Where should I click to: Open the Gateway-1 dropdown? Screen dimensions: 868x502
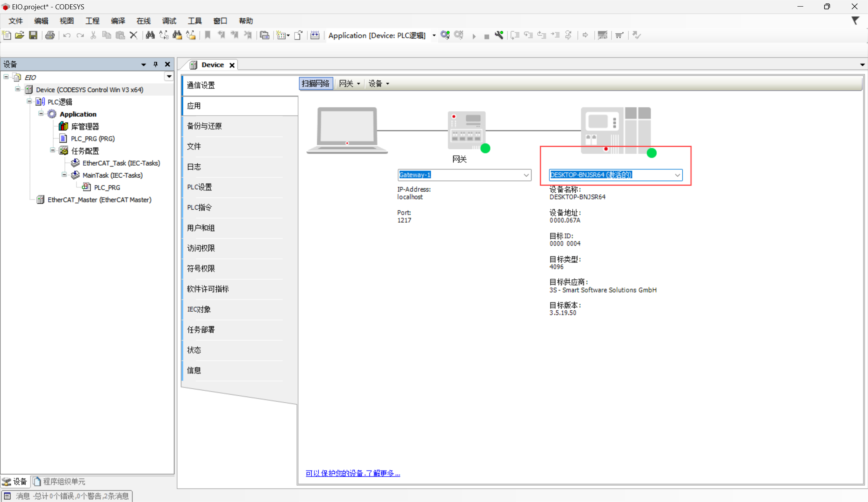526,175
